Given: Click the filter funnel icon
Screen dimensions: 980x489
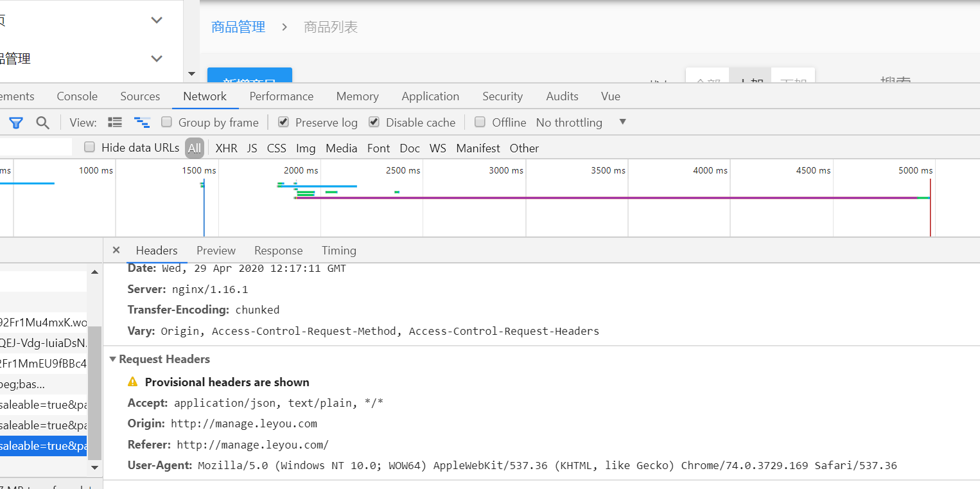Looking at the screenshot, I should click(x=16, y=123).
